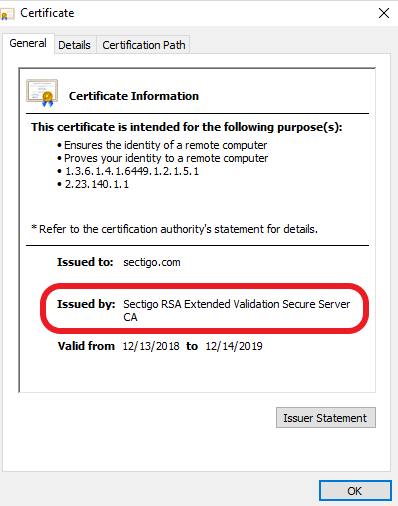
Task: Click the Refer to certification authority's statement note
Action: (174, 229)
